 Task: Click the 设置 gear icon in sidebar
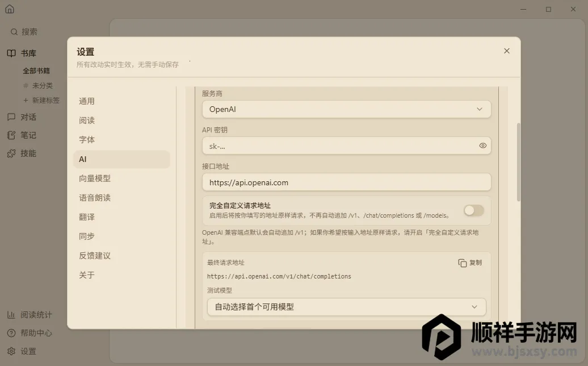[11, 351]
